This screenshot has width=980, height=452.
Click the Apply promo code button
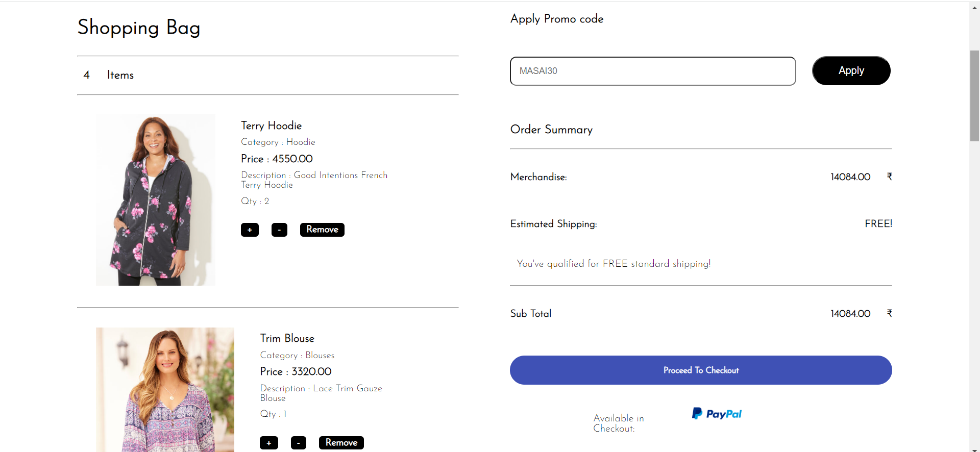(x=851, y=71)
